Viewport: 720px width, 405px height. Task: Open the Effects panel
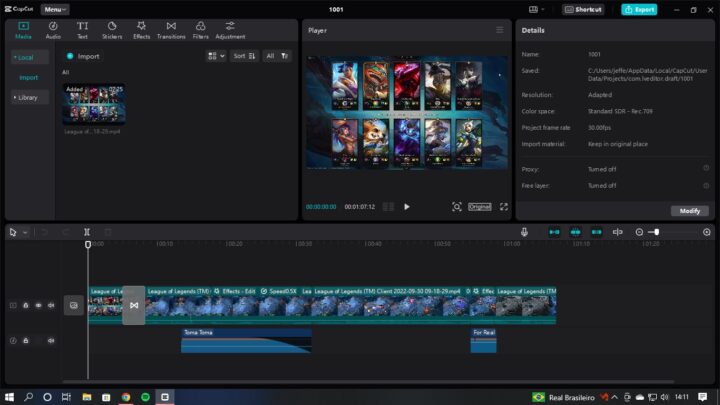pos(141,30)
